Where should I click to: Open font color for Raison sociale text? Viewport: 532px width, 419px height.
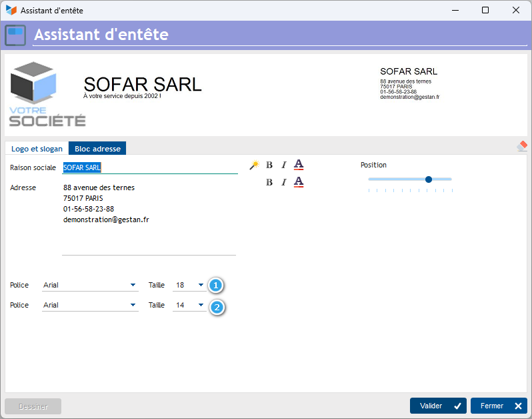pyautogui.click(x=299, y=165)
